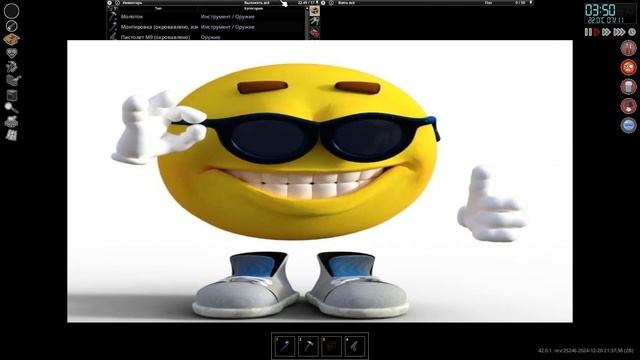Click the moodle showing a glass

tap(629, 87)
